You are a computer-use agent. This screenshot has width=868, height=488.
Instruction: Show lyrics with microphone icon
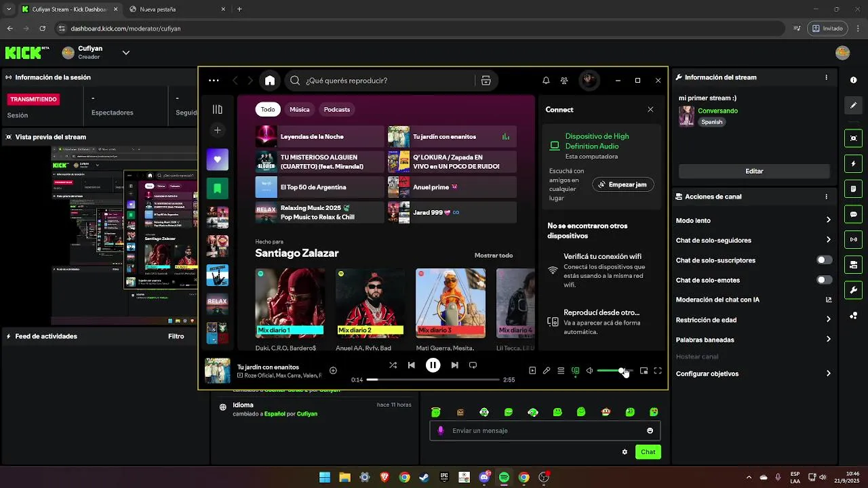(547, 371)
